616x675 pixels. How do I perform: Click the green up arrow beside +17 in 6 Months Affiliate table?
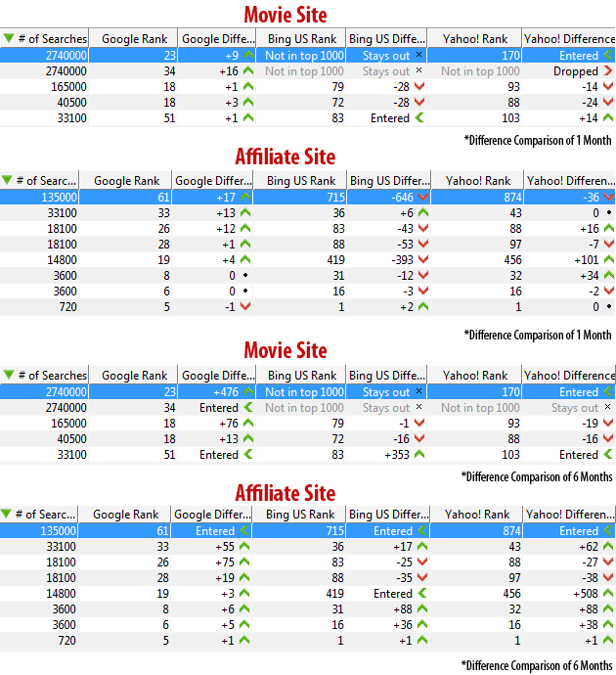[422, 547]
